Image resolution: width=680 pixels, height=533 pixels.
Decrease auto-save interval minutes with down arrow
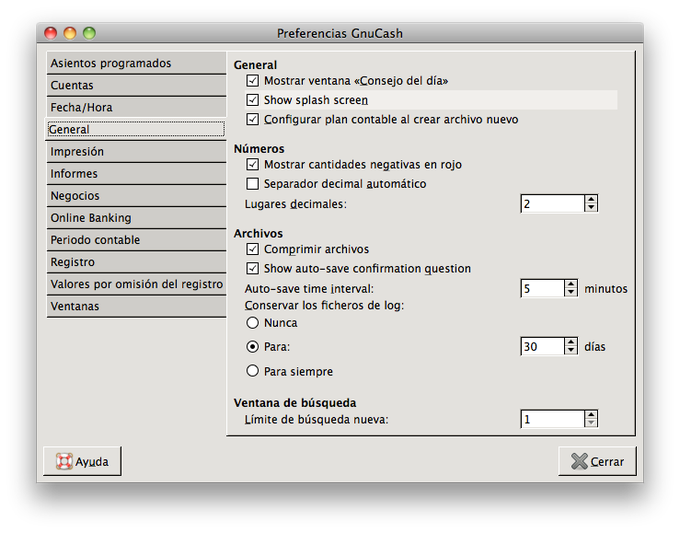click(571, 293)
